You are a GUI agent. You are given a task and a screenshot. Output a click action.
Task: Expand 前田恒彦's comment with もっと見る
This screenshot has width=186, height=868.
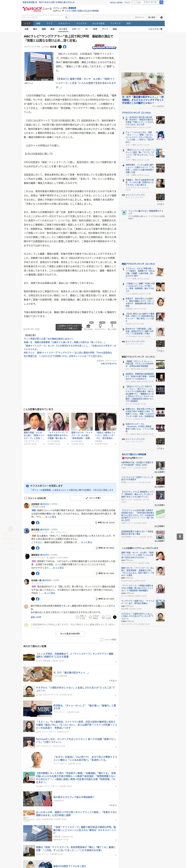51,517
